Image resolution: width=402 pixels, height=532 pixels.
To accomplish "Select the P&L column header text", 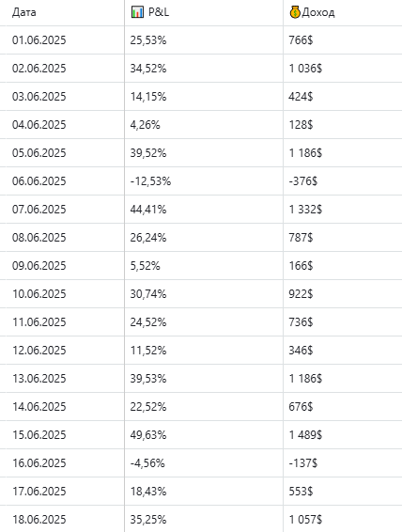I will coord(159,12).
